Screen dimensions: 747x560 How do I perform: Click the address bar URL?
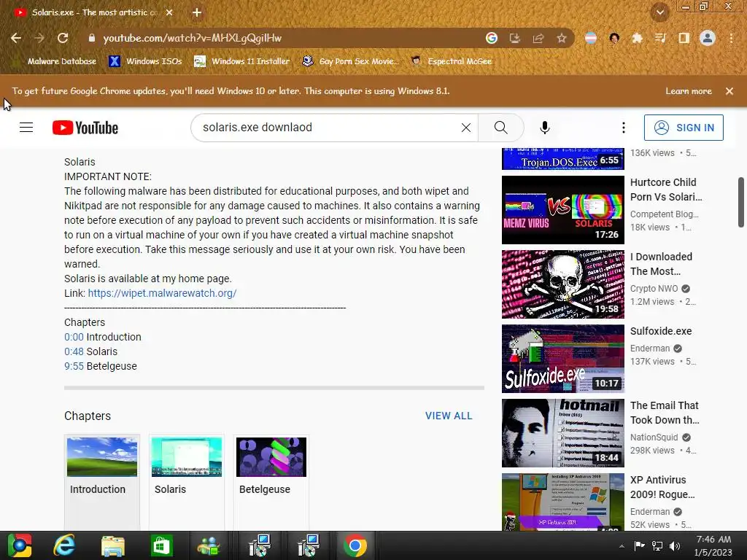click(192, 38)
